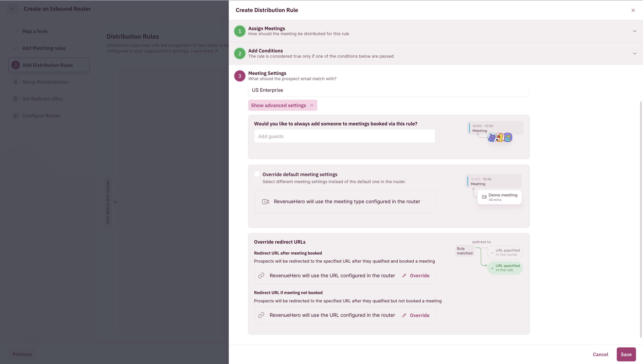
Task: Open Set Redirect URLs step
Action: pos(42,99)
